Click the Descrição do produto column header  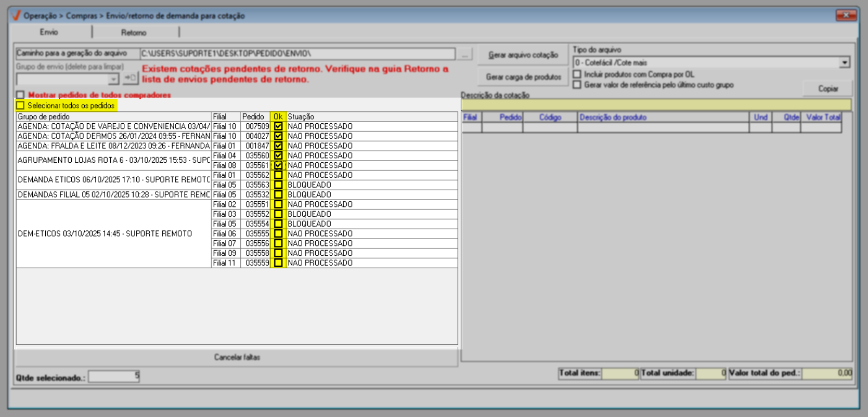tap(663, 118)
